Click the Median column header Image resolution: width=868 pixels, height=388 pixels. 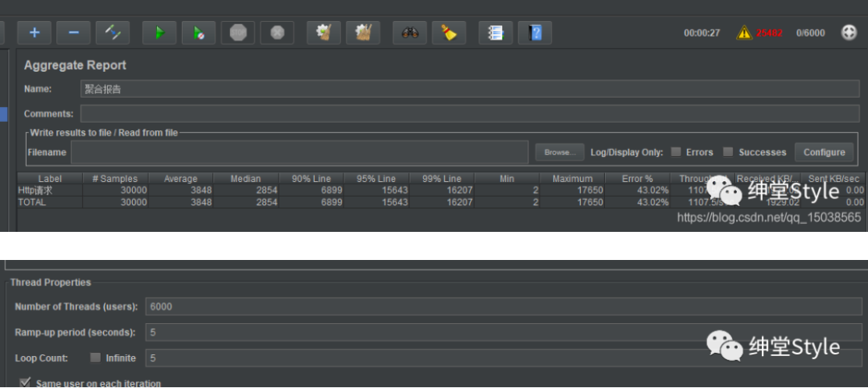[x=246, y=178]
